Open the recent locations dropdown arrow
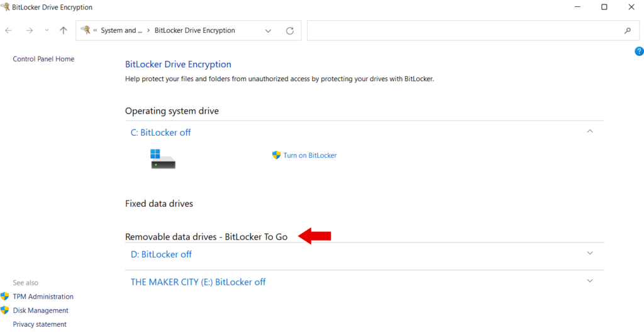 point(47,30)
